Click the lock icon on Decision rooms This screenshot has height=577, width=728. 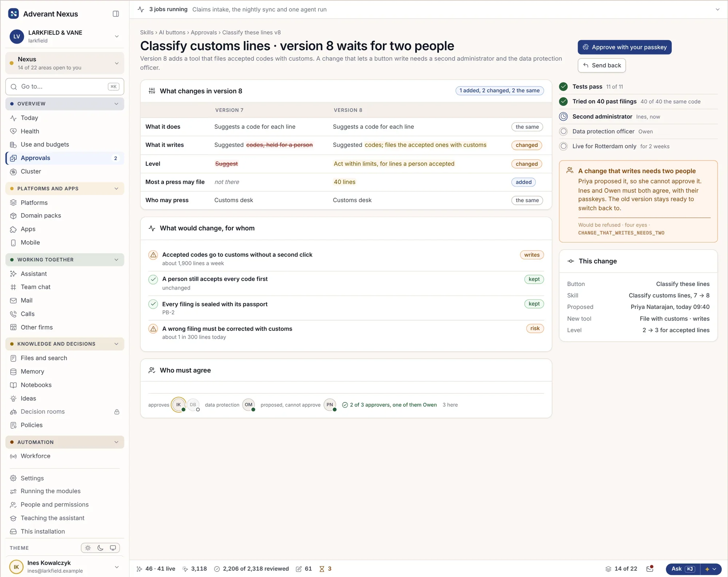117,412
